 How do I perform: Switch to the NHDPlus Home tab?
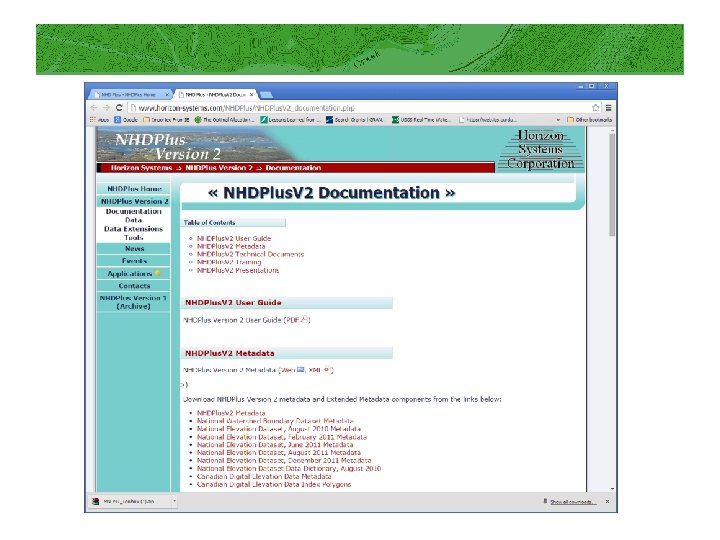pos(129,95)
